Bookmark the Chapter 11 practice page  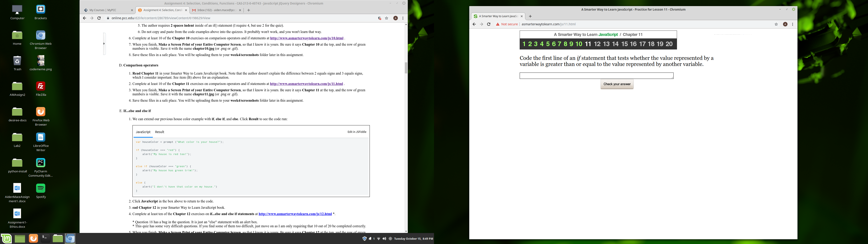[776, 24]
